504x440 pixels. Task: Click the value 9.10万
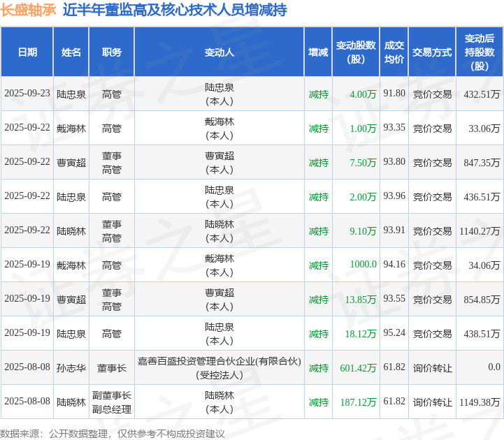[363, 231]
